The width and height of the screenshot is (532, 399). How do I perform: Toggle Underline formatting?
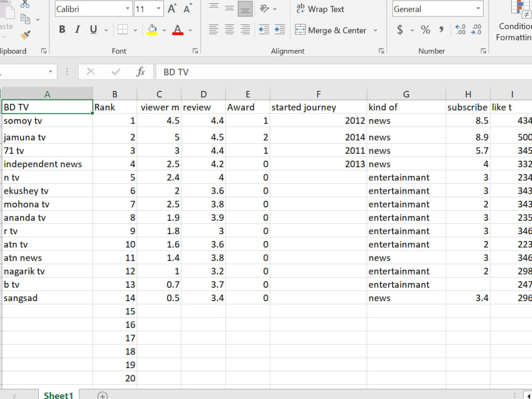pos(93,30)
